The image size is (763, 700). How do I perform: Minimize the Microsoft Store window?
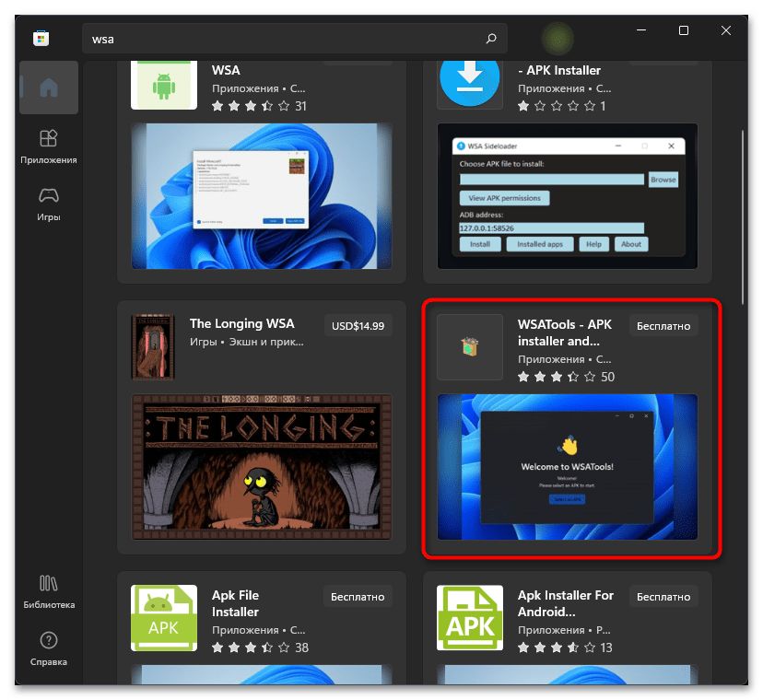(641, 30)
